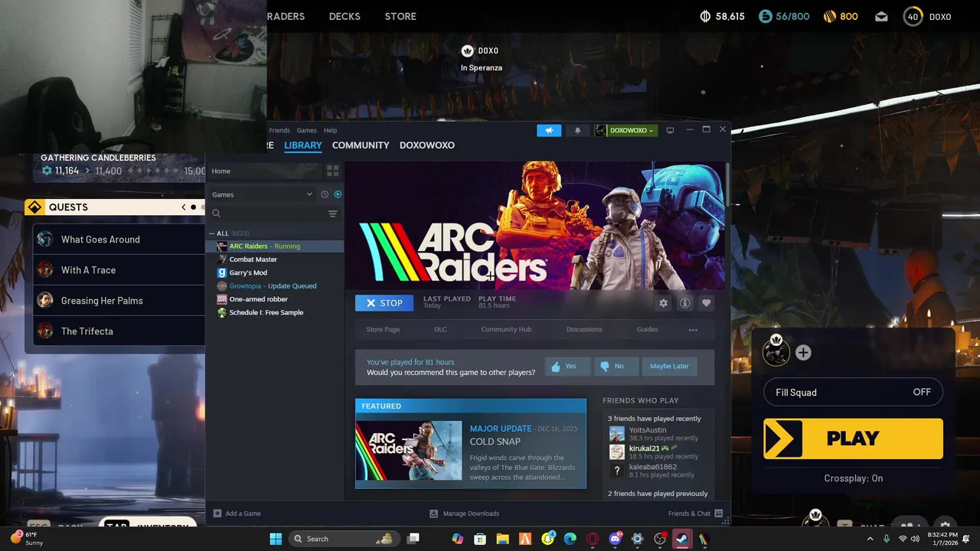The width and height of the screenshot is (980, 551).
Task: Stop the running ARC Raiders game
Action: [384, 303]
